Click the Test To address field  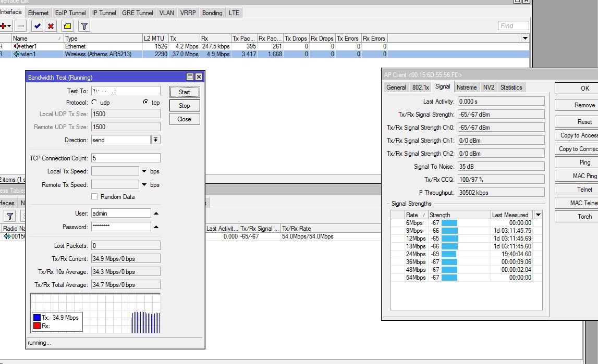(x=126, y=91)
